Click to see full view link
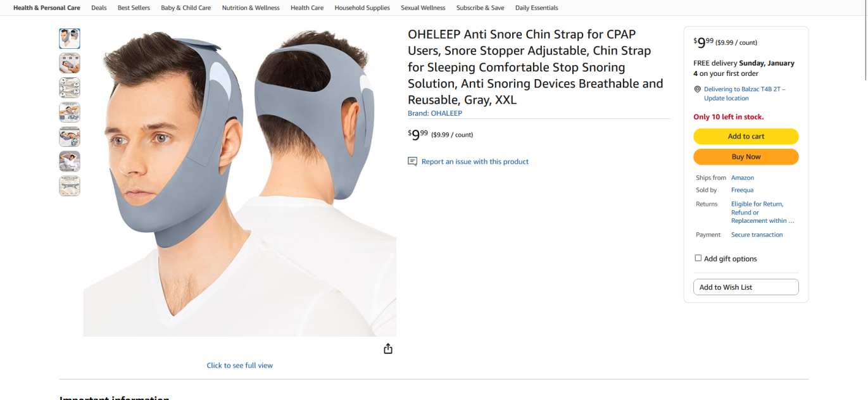 point(239,365)
